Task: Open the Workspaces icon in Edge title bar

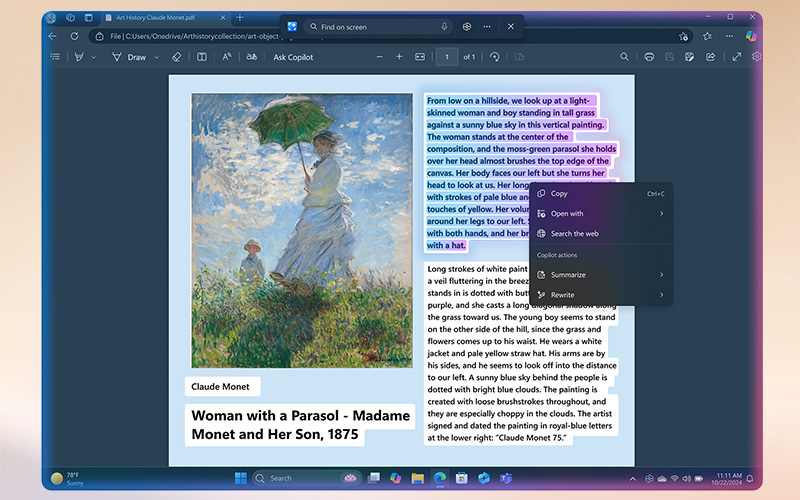Action: [x=70, y=17]
